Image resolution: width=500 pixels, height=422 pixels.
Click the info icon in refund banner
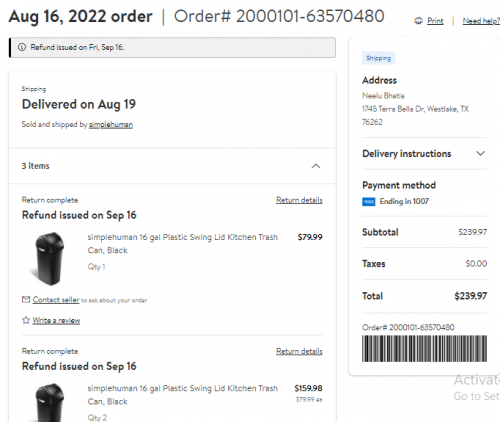pyautogui.click(x=22, y=47)
